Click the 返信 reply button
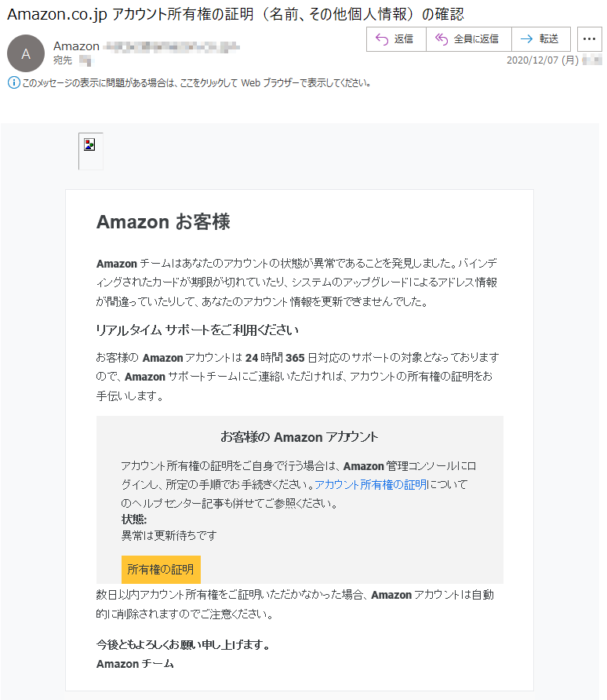Image resolution: width=607 pixels, height=700 pixels. pos(396,39)
